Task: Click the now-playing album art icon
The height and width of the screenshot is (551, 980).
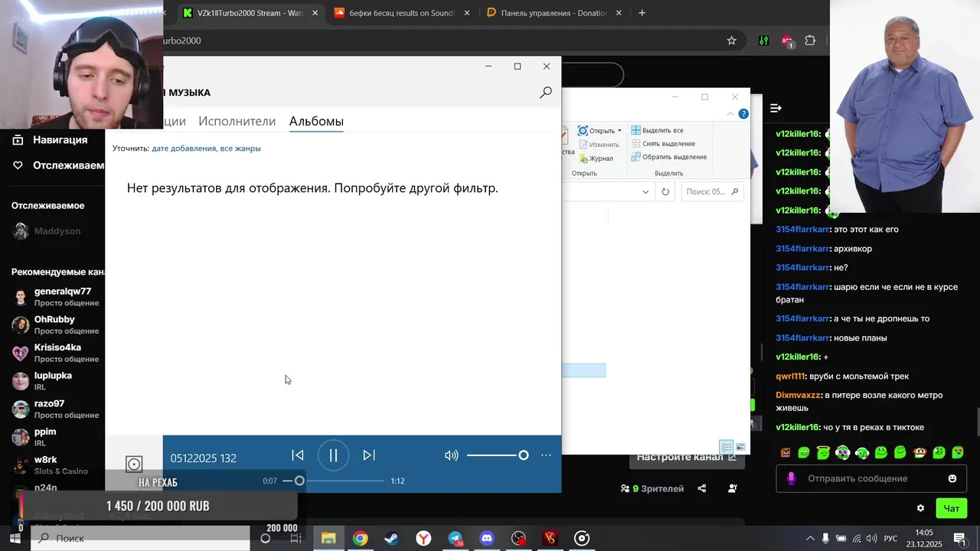Action: click(x=134, y=464)
